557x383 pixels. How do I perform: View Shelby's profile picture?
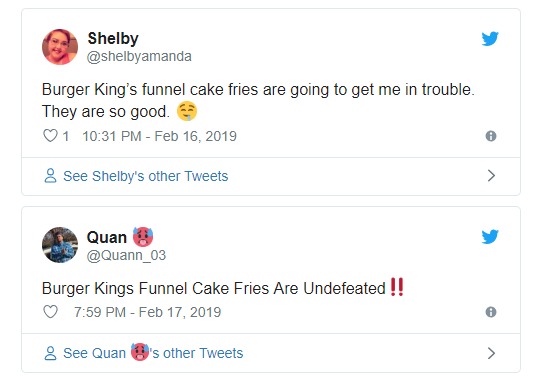tap(60, 47)
